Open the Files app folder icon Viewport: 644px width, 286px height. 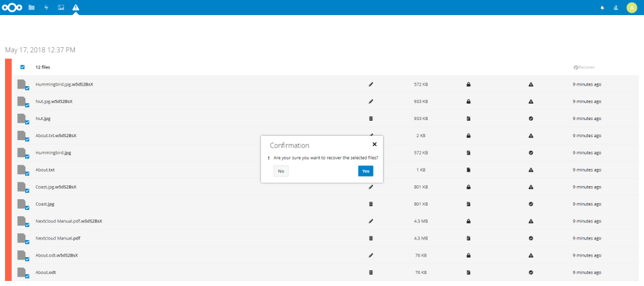pyautogui.click(x=31, y=8)
